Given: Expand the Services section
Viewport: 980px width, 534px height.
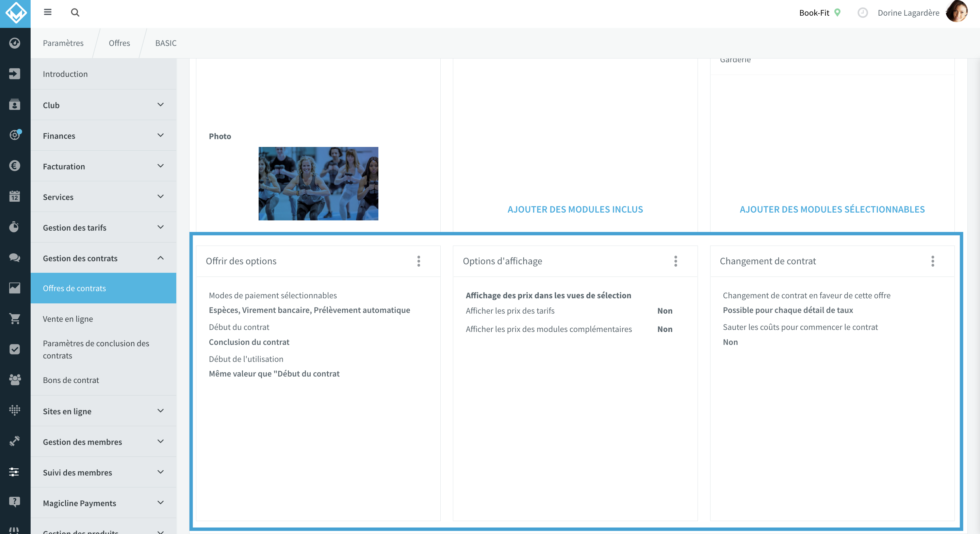Looking at the screenshot, I should point(103,197).
